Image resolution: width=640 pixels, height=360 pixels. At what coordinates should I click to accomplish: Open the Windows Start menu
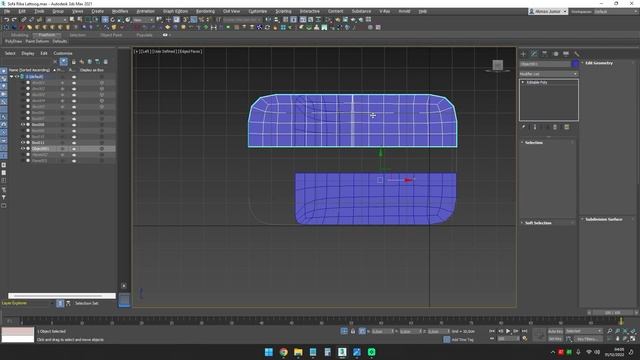pos(269,352)
